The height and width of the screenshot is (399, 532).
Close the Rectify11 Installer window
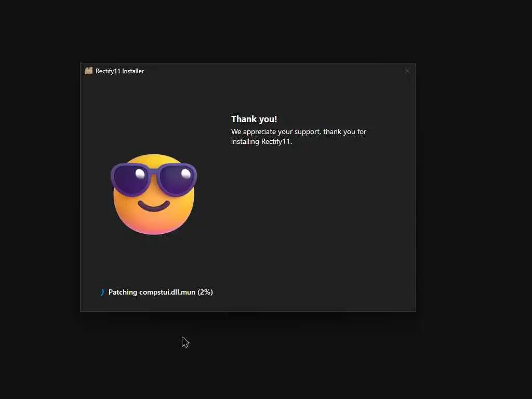(407, 71)
